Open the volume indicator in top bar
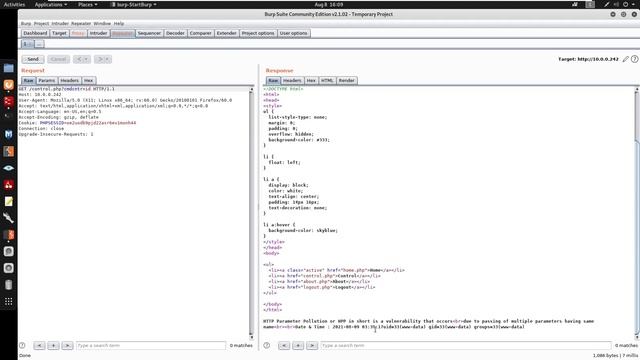The height and width of the screenshot is (360, 640). pos(616,4)
